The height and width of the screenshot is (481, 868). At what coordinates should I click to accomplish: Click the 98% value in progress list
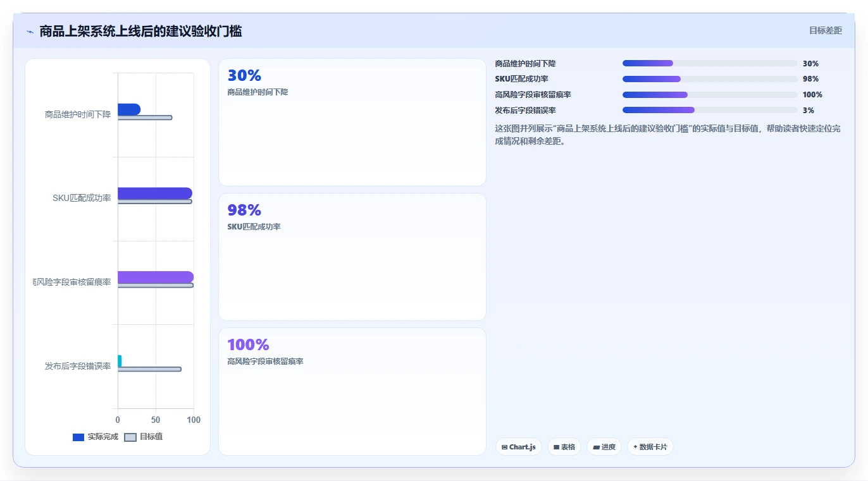point(810,79)
